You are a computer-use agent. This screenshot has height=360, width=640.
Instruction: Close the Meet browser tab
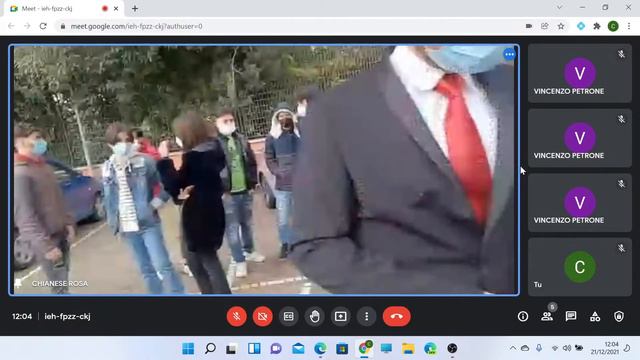(116, 8)
